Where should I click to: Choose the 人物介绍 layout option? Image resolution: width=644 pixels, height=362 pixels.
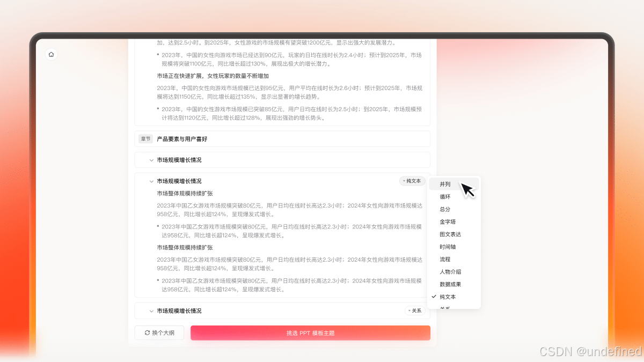453,272
